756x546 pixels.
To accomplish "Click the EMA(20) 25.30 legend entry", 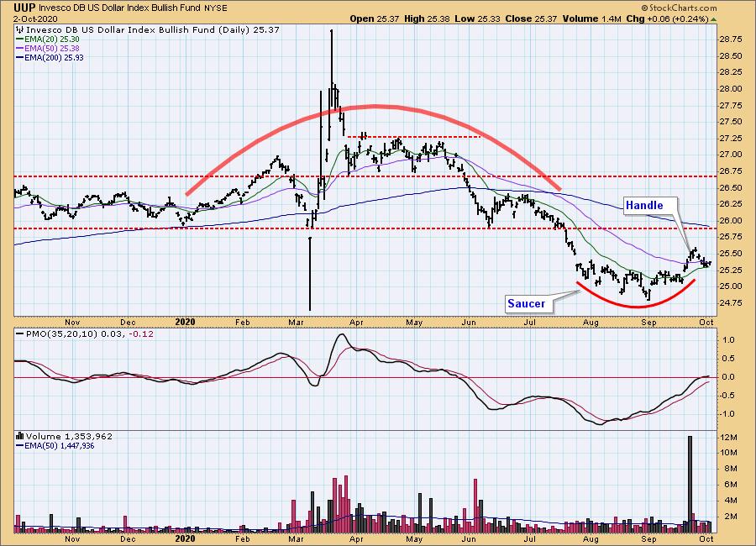I will coord(51,39).
